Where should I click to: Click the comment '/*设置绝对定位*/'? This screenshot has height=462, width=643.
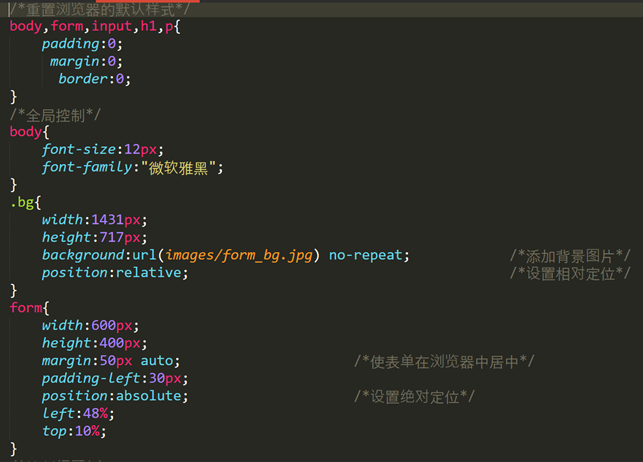pos(414,396)
